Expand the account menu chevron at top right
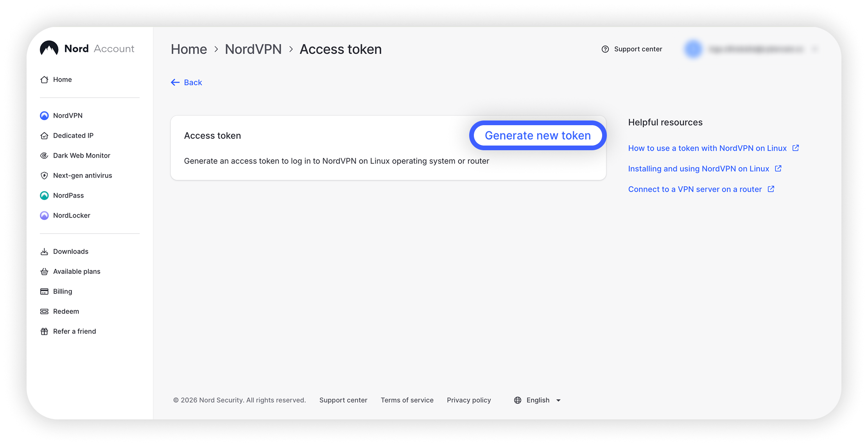The image size is (868, 446). pos(815,49)
